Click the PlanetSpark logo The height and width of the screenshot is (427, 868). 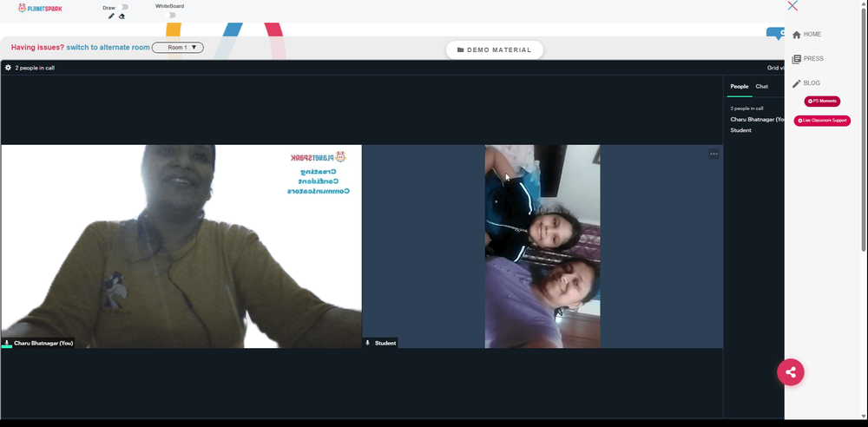40,8
